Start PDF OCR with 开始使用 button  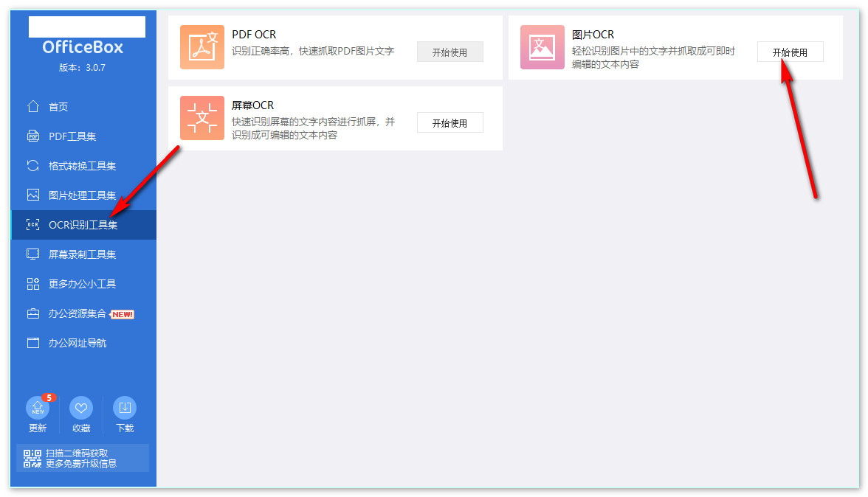pyautogui.click(x=450, y=52)
